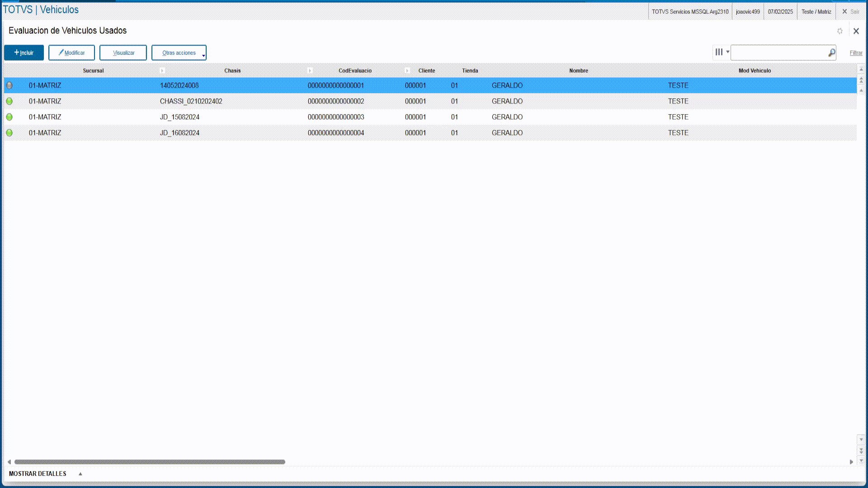Click status dot of JD_15082024 row
This screenshot has width=868, height=488.
click(x=9, y=117)
